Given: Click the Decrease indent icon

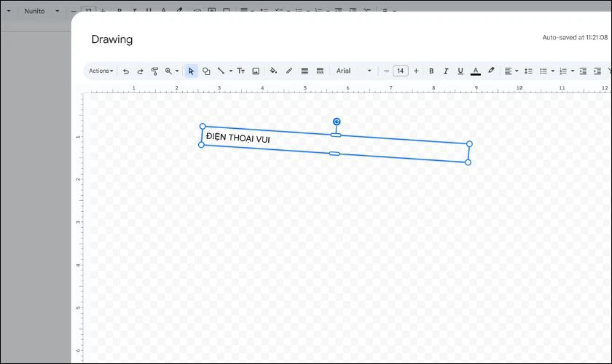Looking at the screenshot, I should [x=583, y=71].
